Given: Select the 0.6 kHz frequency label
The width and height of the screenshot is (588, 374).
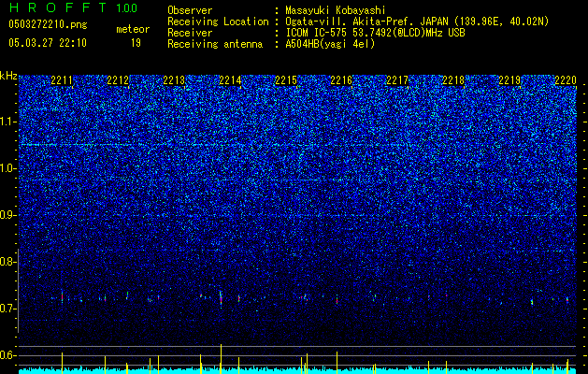Looking at the screenshot, I should (x=8, y=355).
